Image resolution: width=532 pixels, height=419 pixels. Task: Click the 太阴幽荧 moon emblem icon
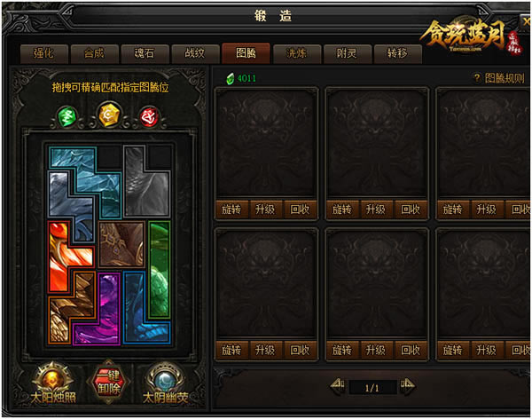pos(165,378)
